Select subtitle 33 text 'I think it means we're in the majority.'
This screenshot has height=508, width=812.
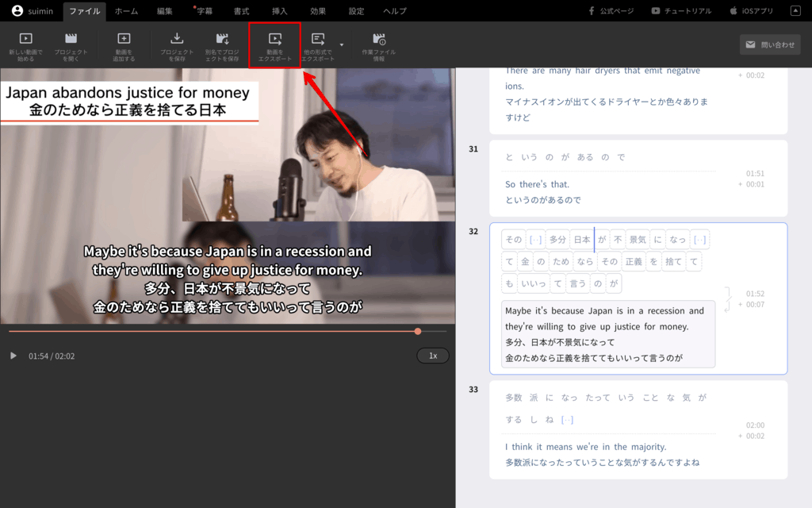pos(586,447)
